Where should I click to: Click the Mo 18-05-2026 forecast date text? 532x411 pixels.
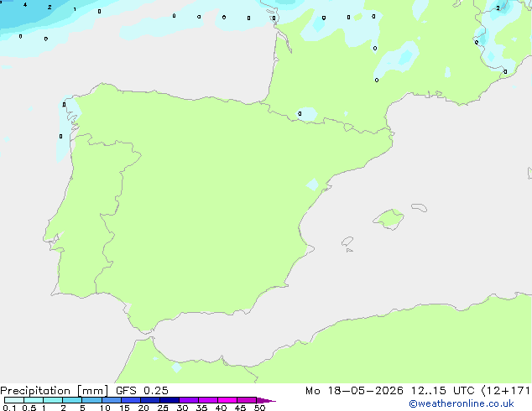[x=354, y=391]
